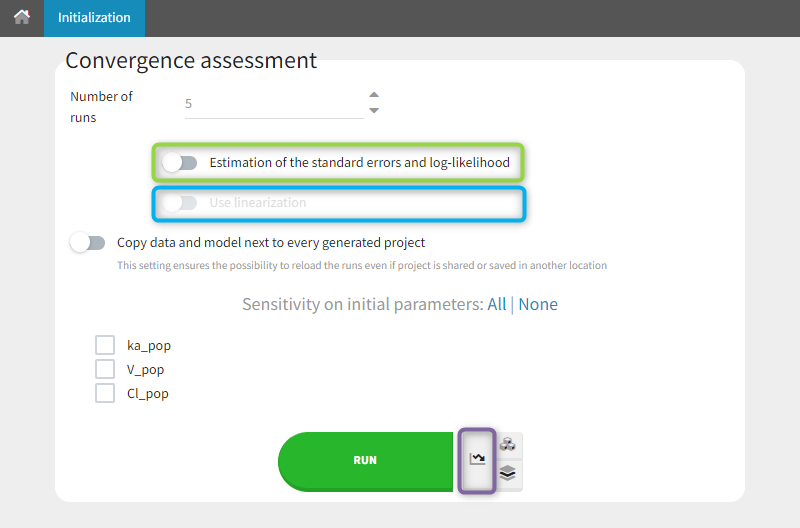Screen dimensions: 800x528
Task: Tick the Cl_pop checkbox
Action: (x=105, y=393)
